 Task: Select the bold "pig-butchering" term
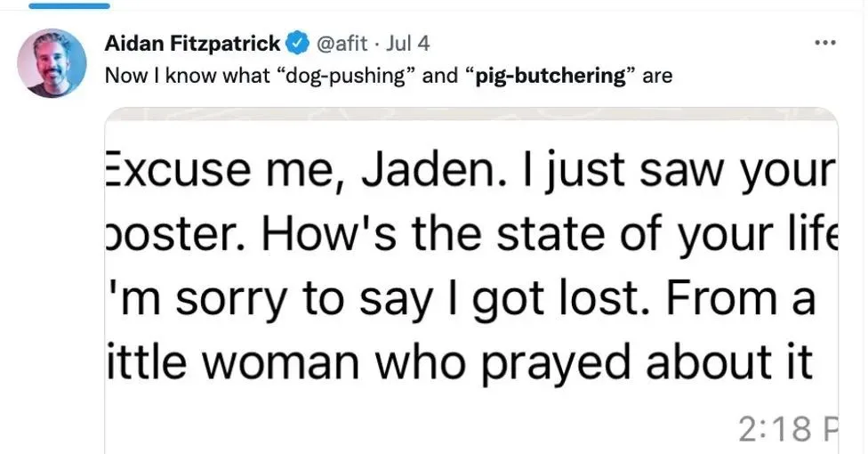click(x=551, y=75)
